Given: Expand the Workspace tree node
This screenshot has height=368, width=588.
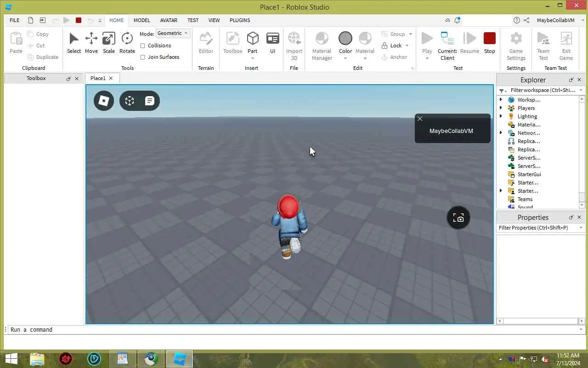Looking at the screenshot, I should [x=501, y=100].
